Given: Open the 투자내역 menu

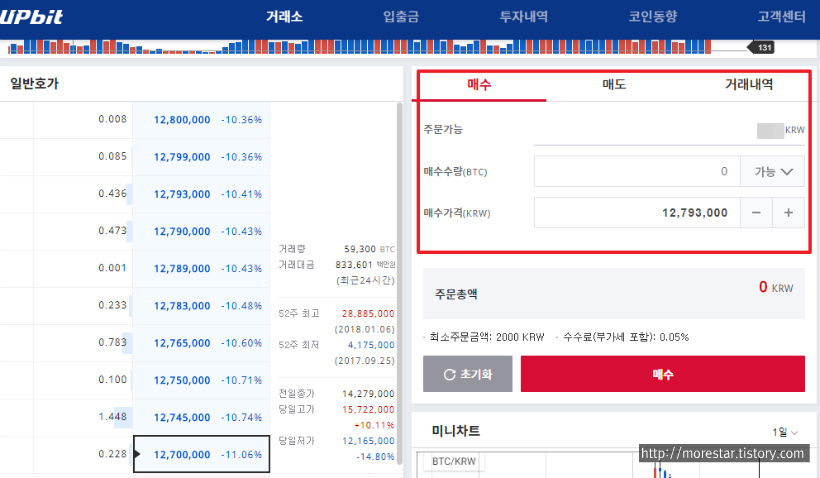Looking at the screenshot, I should 523,17.
